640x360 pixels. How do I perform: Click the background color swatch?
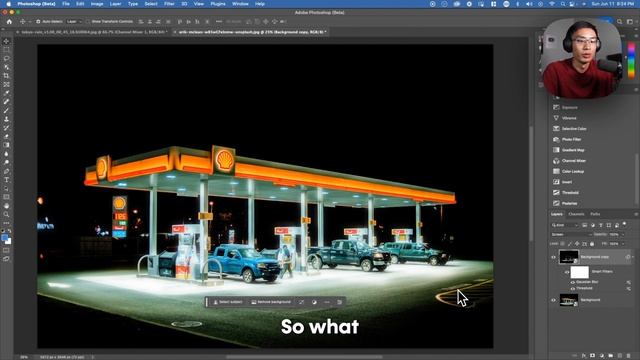9,241
